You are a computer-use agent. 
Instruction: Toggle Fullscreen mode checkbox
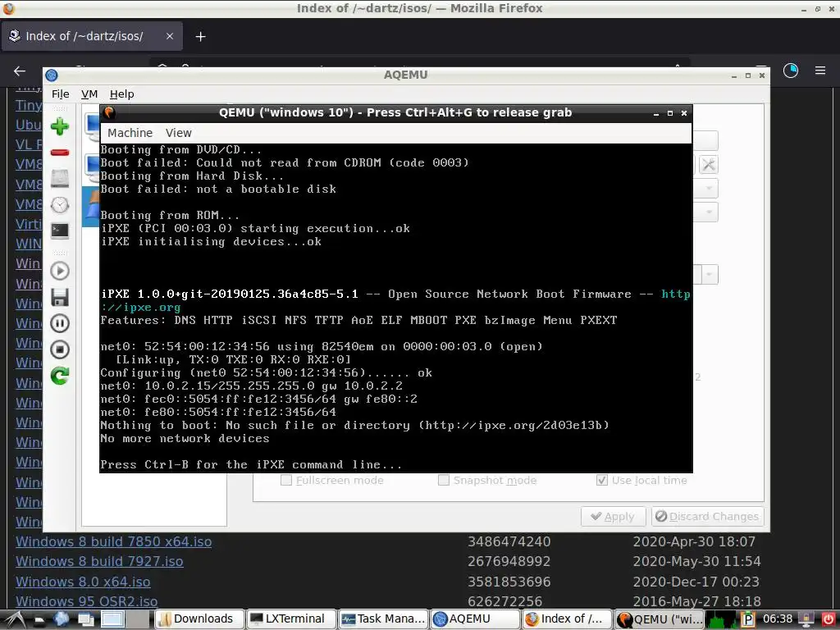point(286,480)
